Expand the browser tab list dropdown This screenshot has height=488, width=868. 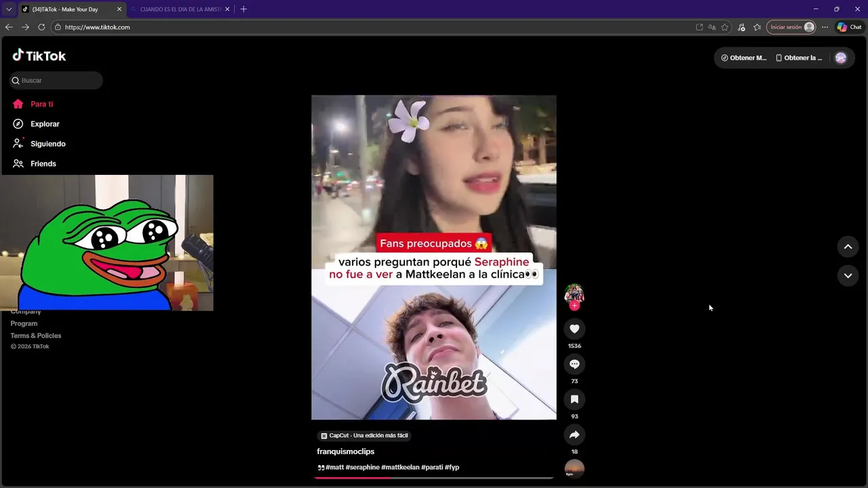(9, 9)
